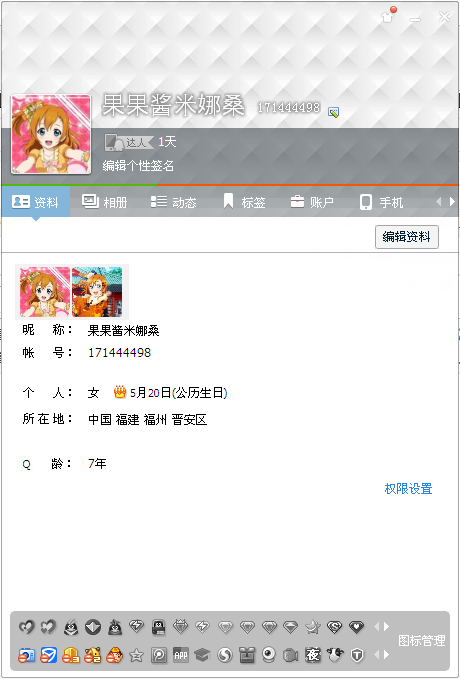Click the shield T icon
The image size is (460, 679).
(x=357, y=656)
